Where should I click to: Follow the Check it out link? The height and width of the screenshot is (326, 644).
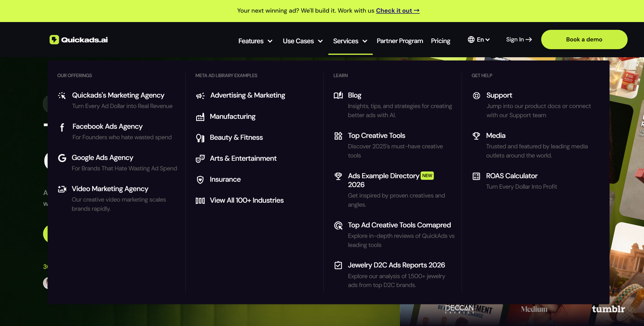[x=398, y=10]
